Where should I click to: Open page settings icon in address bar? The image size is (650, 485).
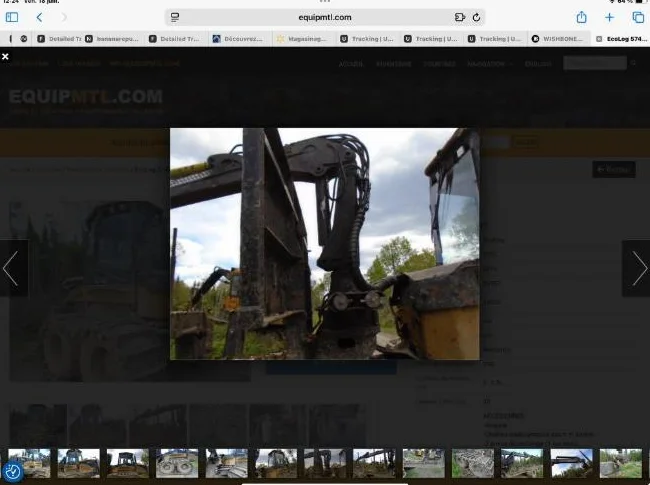pos(175,17)
